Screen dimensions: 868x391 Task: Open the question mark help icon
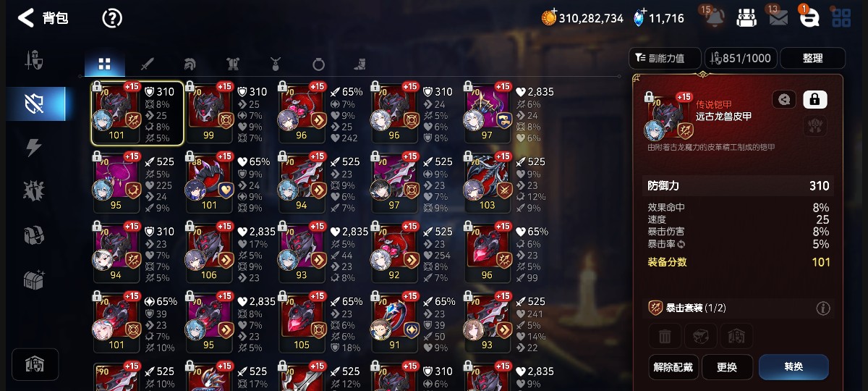coord(112,18)
